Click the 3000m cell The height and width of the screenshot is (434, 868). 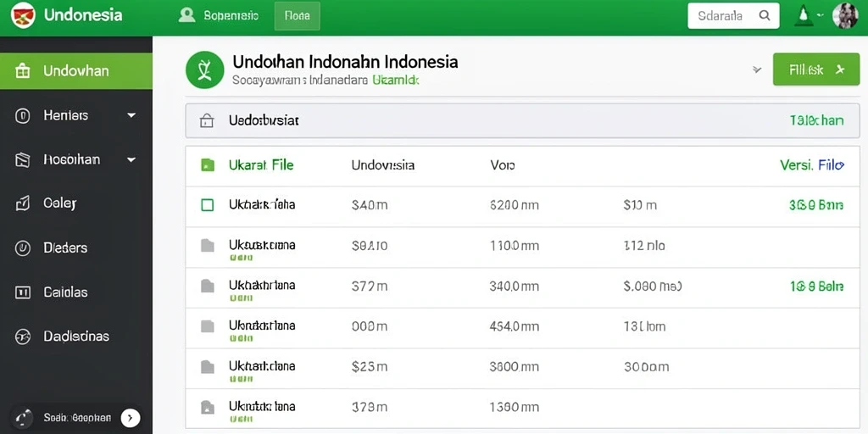[x=646, y=366]
